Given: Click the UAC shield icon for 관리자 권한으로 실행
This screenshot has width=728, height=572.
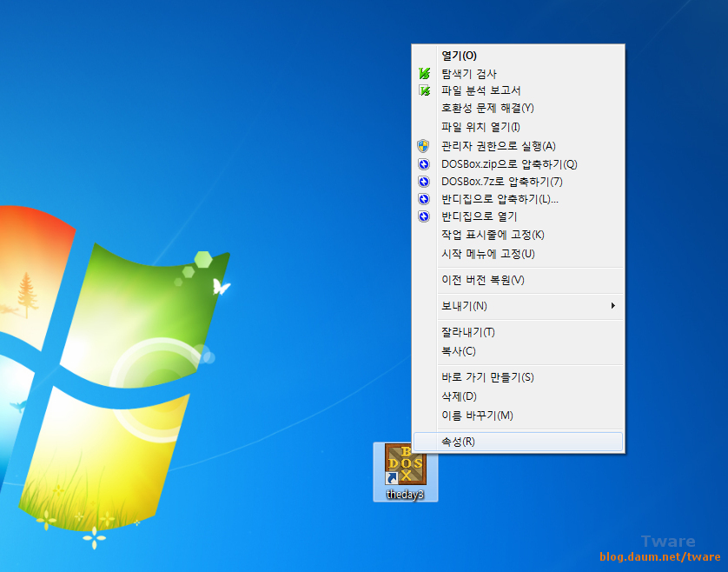Looking at the screenshot, I should 423,146.
